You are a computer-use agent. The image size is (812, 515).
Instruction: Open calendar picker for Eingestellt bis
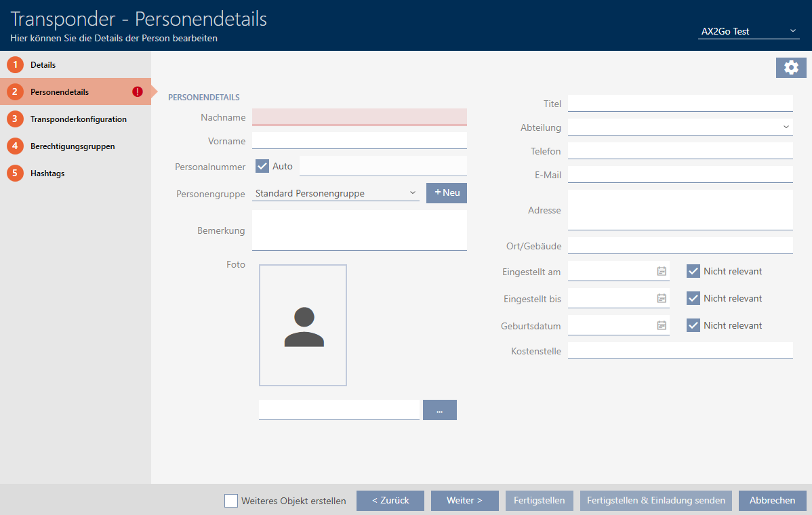(x=662, y=298)
